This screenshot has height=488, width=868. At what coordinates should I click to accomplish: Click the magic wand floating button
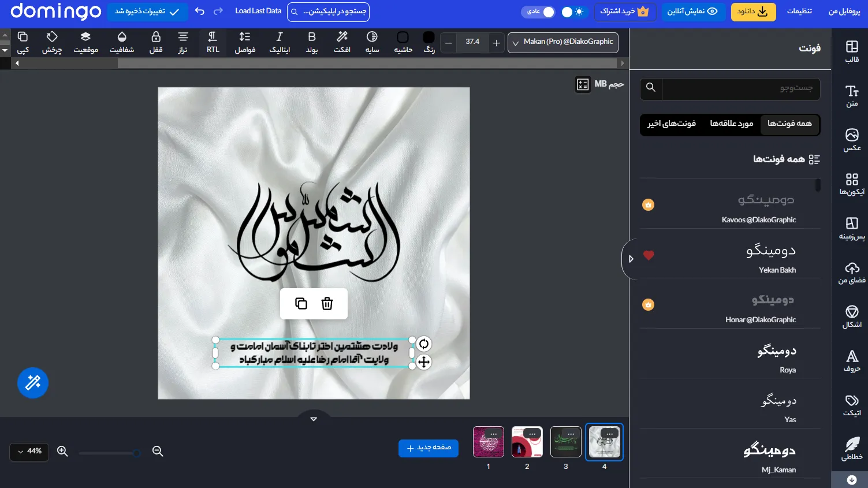pyautogui.click(x=33, y=382)
